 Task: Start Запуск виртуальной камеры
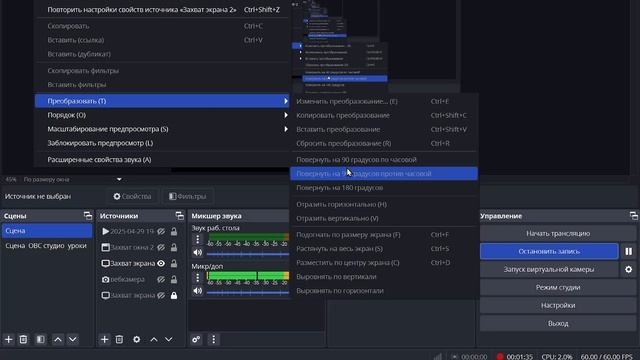coord(549,269)
